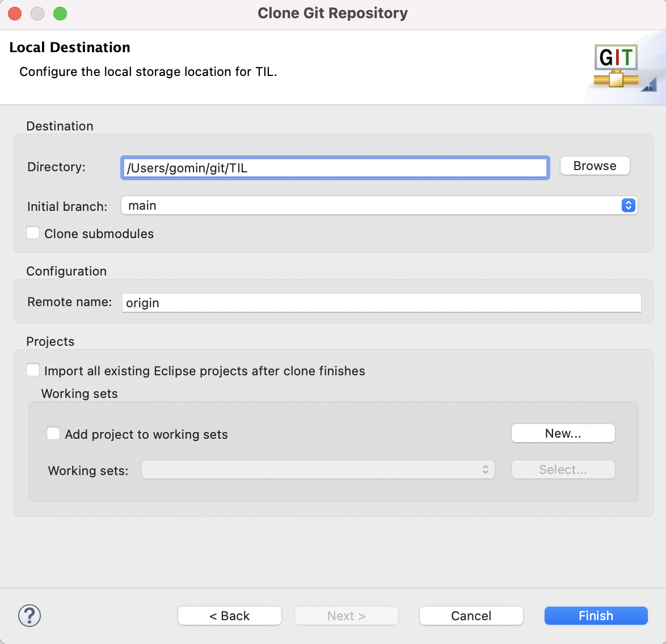Click the Directory: label
This screenshot has width=666, height=644.
57,167
